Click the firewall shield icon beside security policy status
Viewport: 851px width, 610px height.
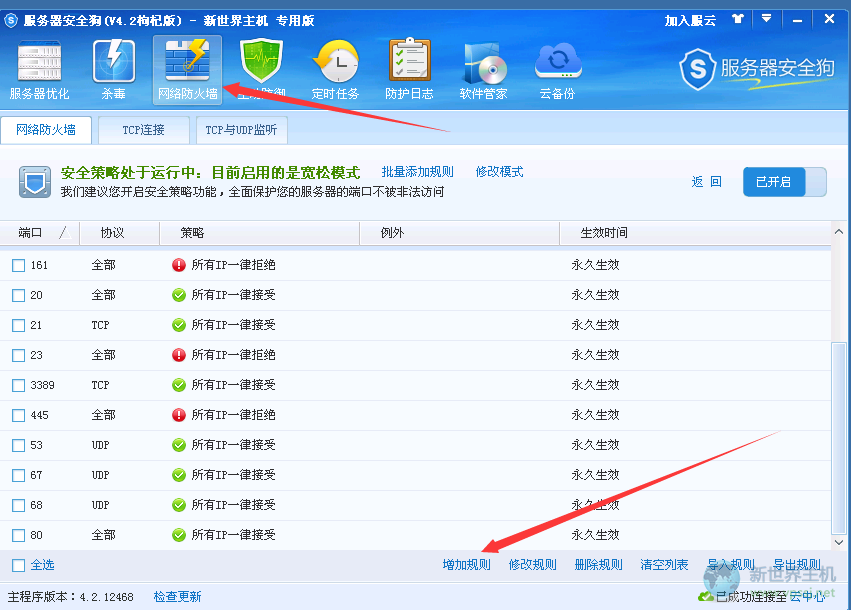(35, 182)
